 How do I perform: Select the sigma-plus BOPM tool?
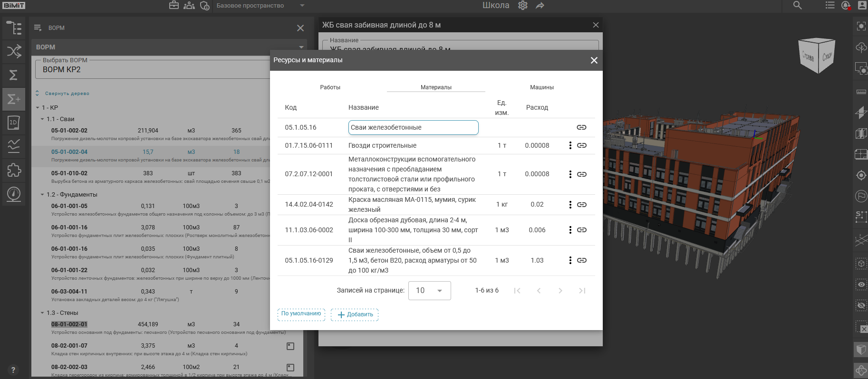14,99
